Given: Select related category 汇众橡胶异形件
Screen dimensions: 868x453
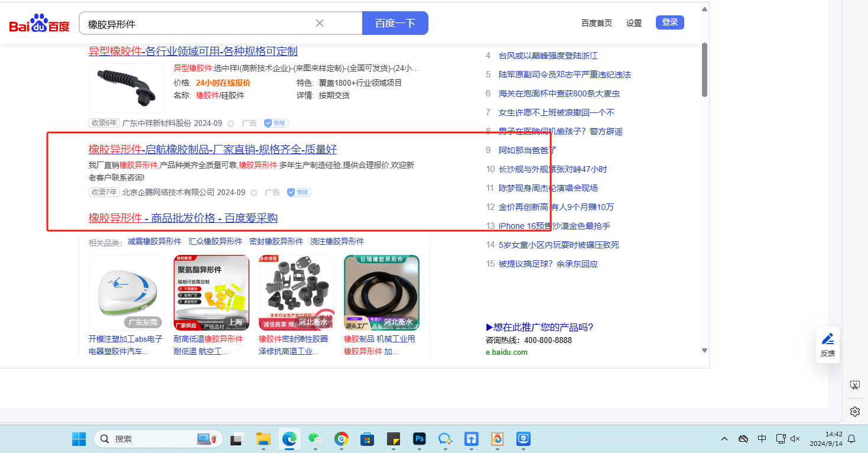Looking at the screenshot, I should point(215,241).
